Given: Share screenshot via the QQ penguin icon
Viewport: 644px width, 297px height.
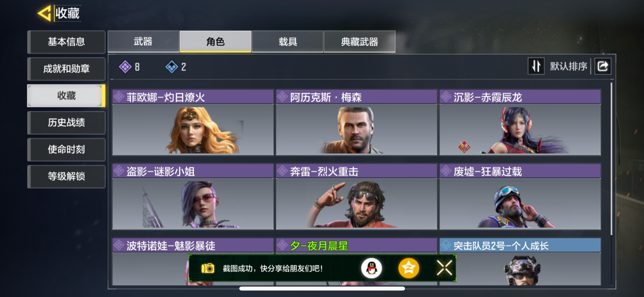Looking at the screenshot, I should (371, 268).
